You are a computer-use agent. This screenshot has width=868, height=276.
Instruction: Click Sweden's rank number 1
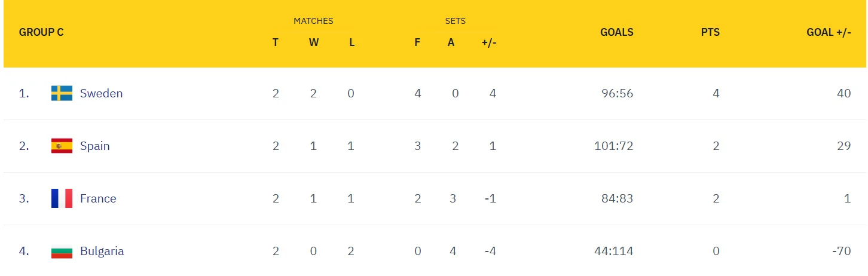(24, 93)
